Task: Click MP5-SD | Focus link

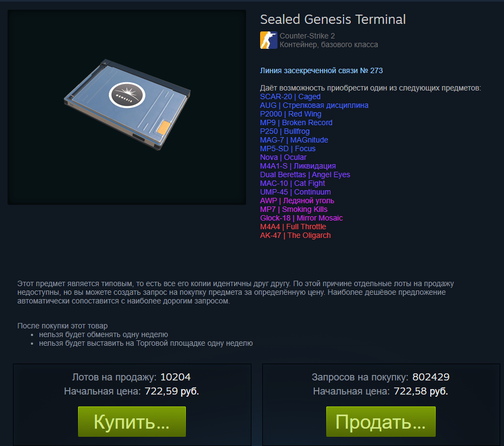Action: point(288,149)
